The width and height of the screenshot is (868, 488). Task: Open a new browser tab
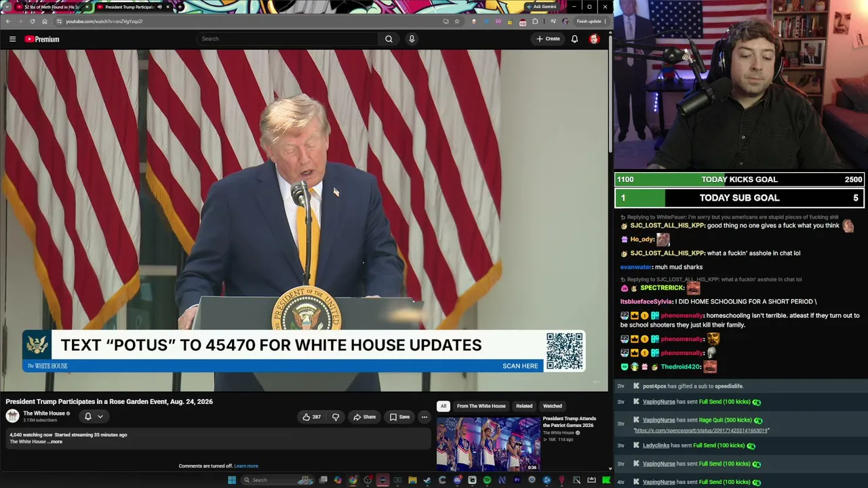click(180, 7)
